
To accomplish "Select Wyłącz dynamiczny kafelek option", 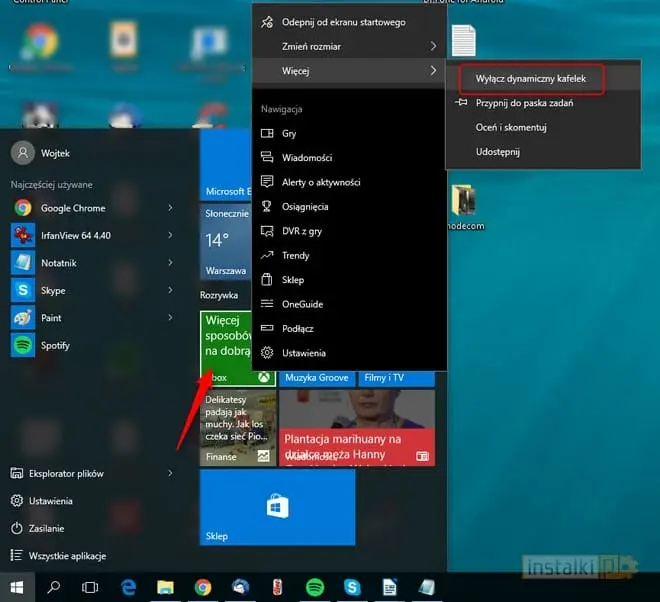I will [x=526, y=78].
